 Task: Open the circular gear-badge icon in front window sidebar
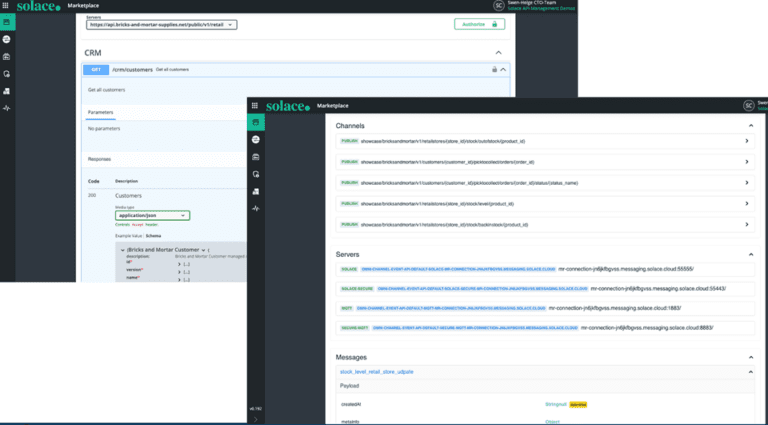256,174
